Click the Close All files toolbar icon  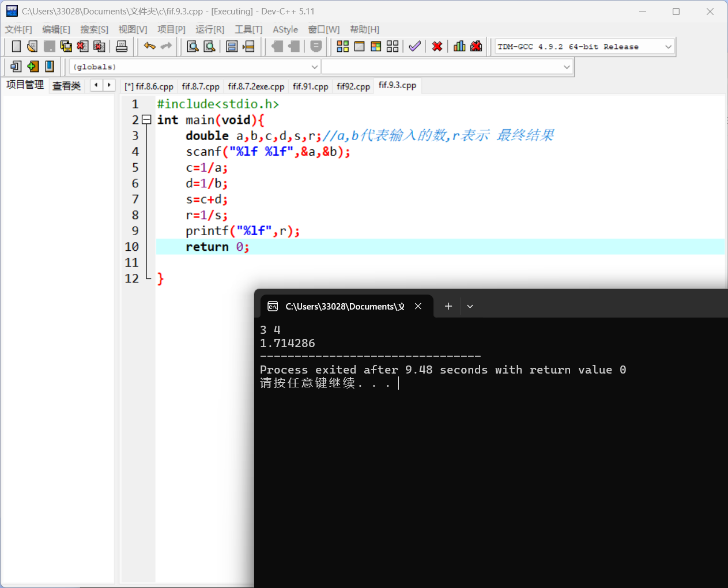tap(100, 47)
